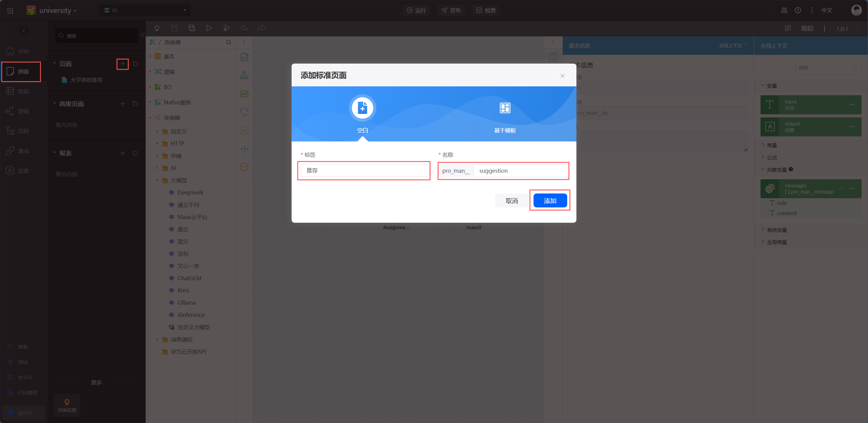The height and width of the screenshot is (423, 868).
Task: Click the 取消 cancel button
Action: (511, 201)
